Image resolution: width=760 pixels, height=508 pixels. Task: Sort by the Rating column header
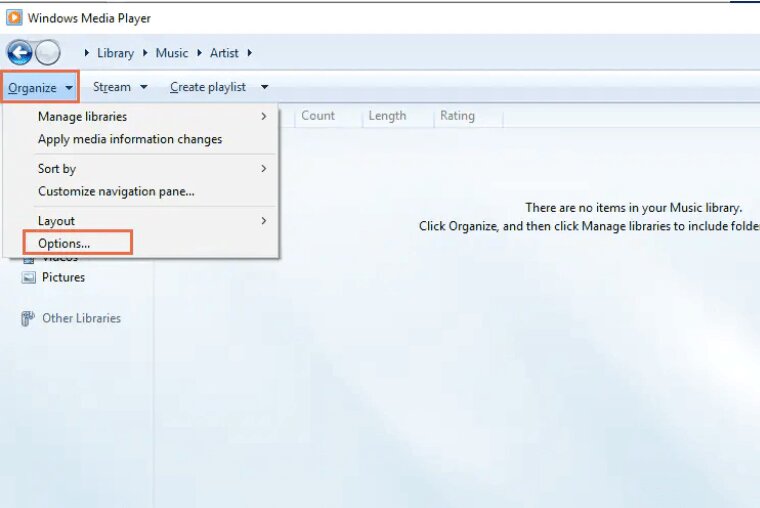pos(457,116)
